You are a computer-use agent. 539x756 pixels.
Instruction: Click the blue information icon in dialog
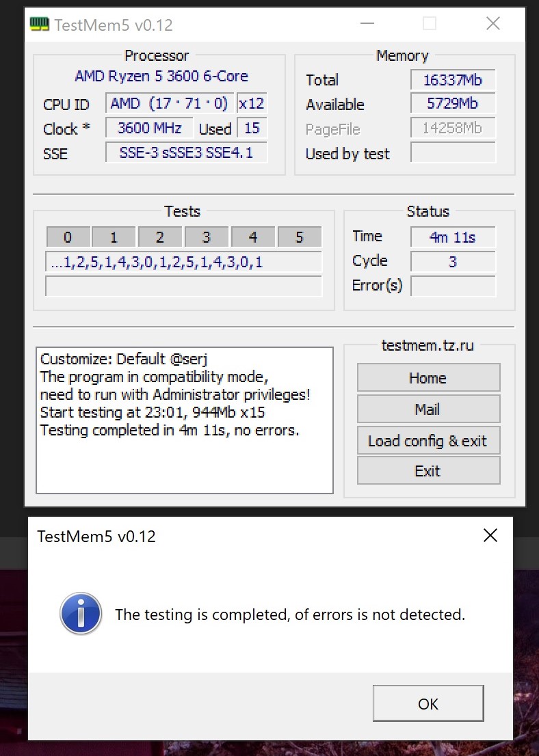pyautogui.click(x=81, y=613)
